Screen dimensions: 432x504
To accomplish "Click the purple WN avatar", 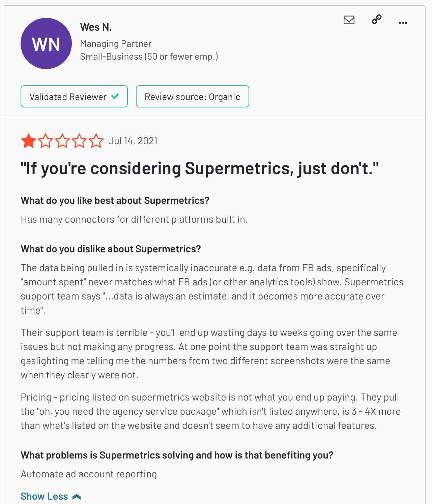I will [46, 43].
